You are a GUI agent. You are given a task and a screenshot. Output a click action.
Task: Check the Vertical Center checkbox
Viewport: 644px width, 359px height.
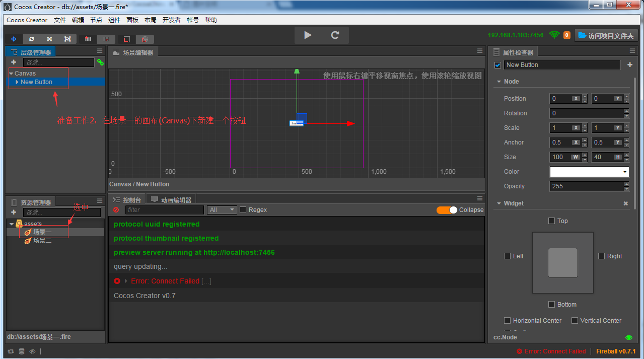tap(575, 320)
